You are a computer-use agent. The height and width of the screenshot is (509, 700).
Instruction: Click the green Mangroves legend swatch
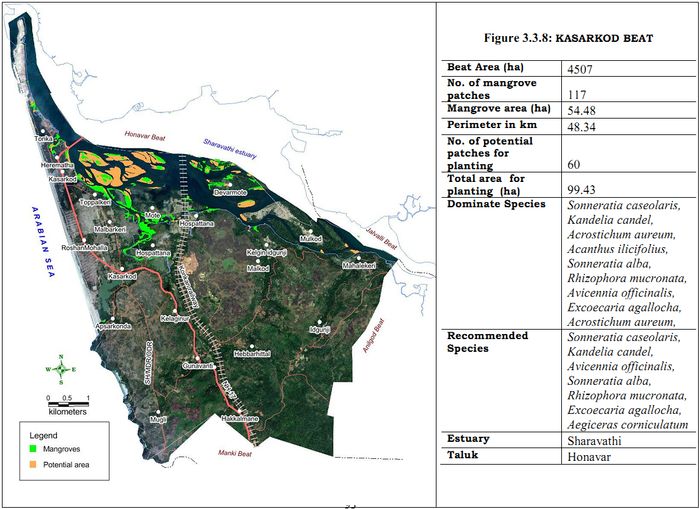click(x=32, y=452)
